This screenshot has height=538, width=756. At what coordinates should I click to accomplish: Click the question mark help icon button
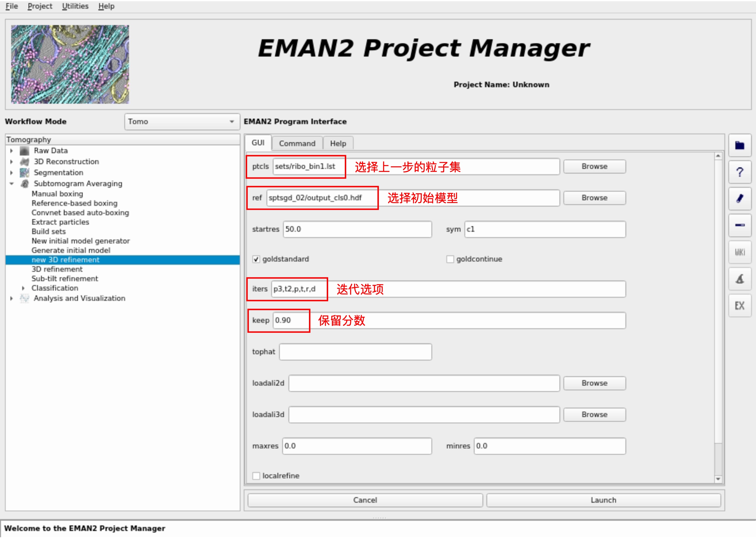(739, 172)
